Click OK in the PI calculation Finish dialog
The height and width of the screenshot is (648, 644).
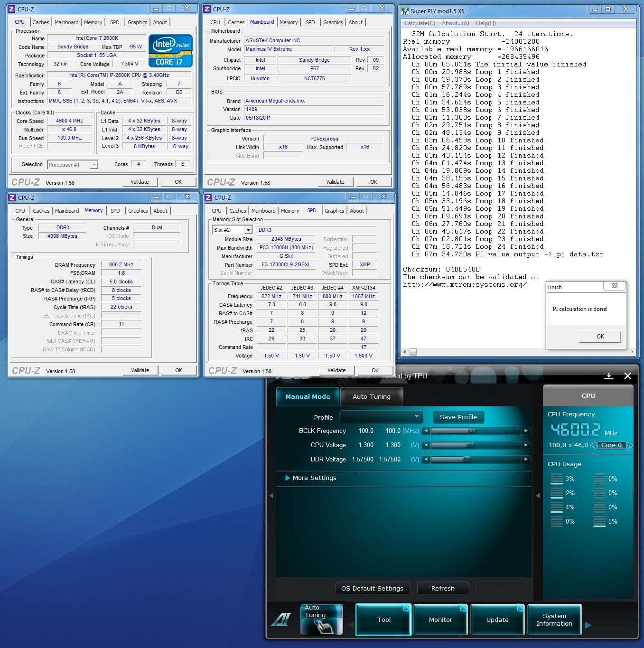pos(600,336)
